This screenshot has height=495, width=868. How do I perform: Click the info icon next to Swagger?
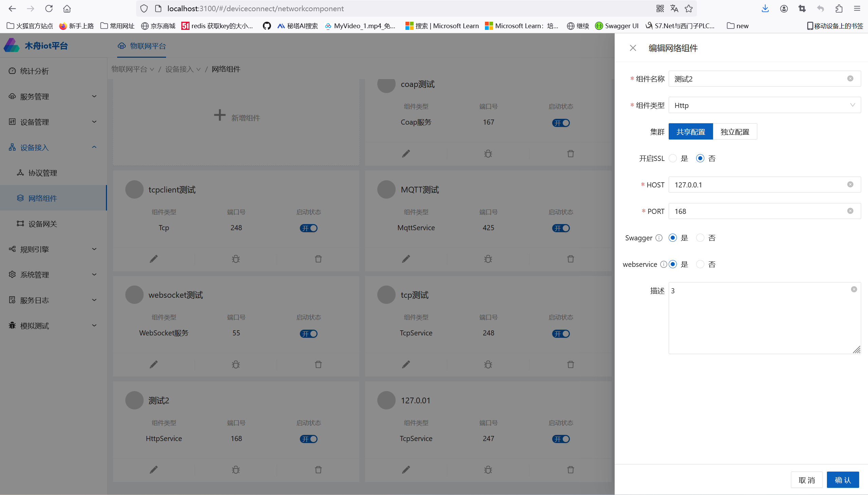[x=659, y=238]
